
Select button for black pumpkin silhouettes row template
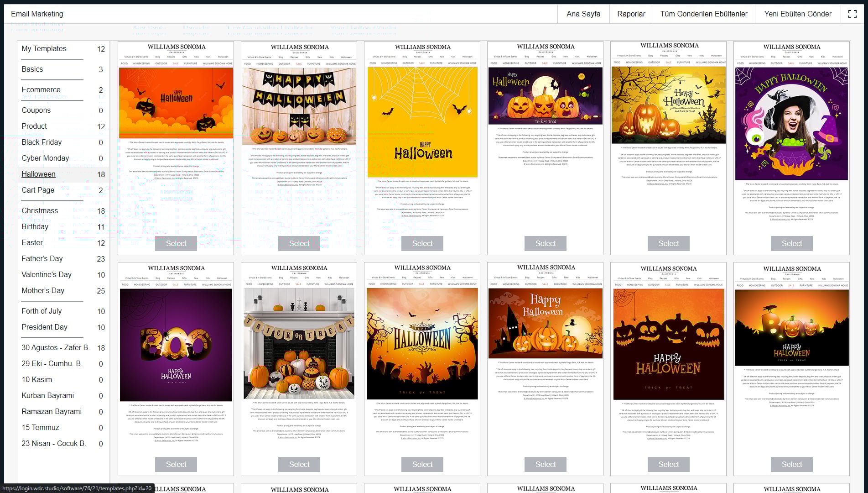click(x=669, y=465)
